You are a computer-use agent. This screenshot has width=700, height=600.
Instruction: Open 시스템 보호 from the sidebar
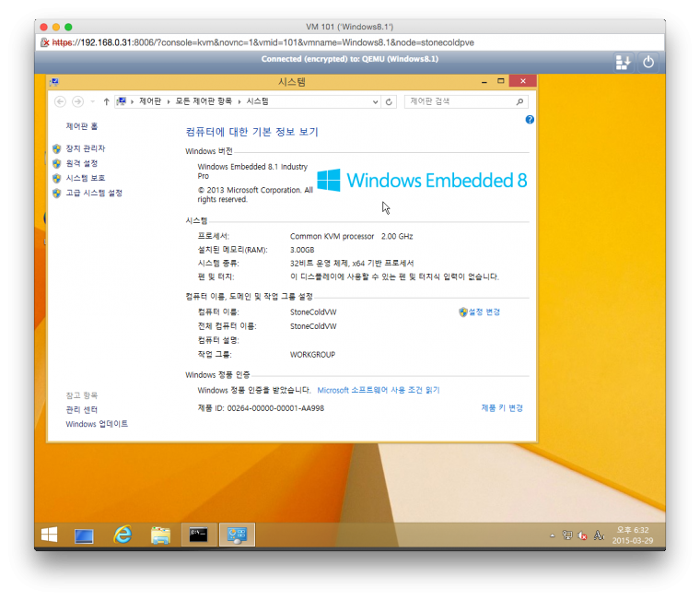86,178
